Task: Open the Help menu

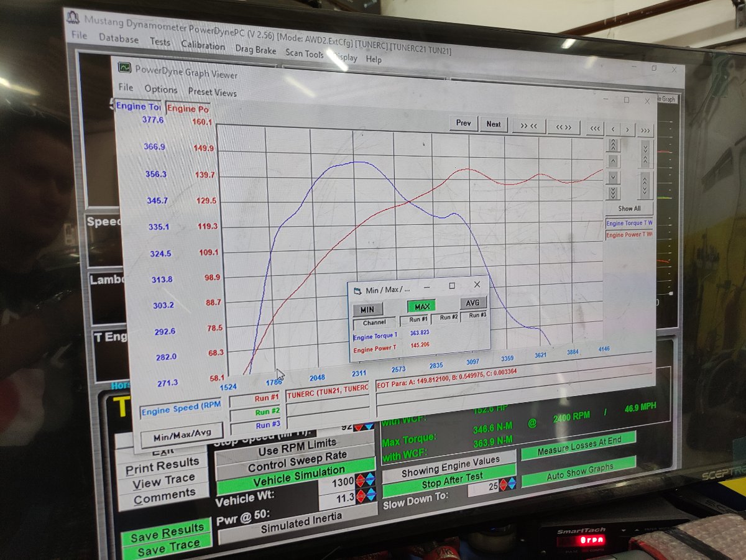Action: click(x=373, y=60)
